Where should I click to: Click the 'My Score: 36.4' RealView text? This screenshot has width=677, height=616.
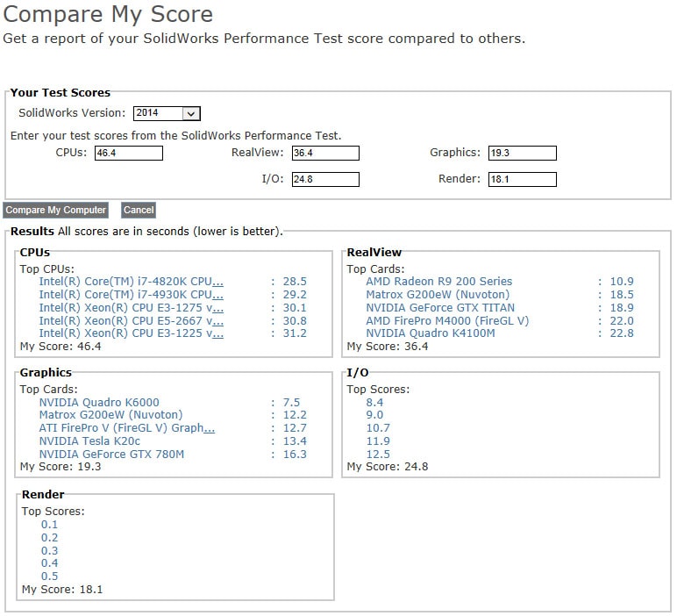point(388,347)
